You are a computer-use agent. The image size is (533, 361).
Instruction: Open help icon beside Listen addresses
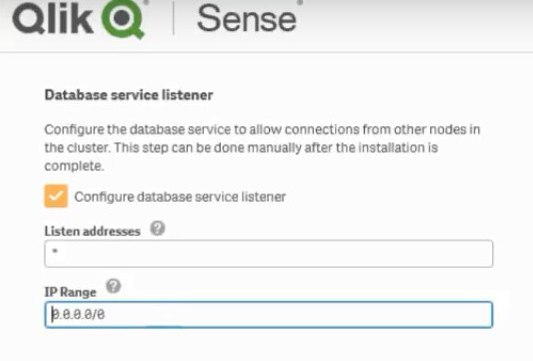pyautogui.click(x=158, y=228)
